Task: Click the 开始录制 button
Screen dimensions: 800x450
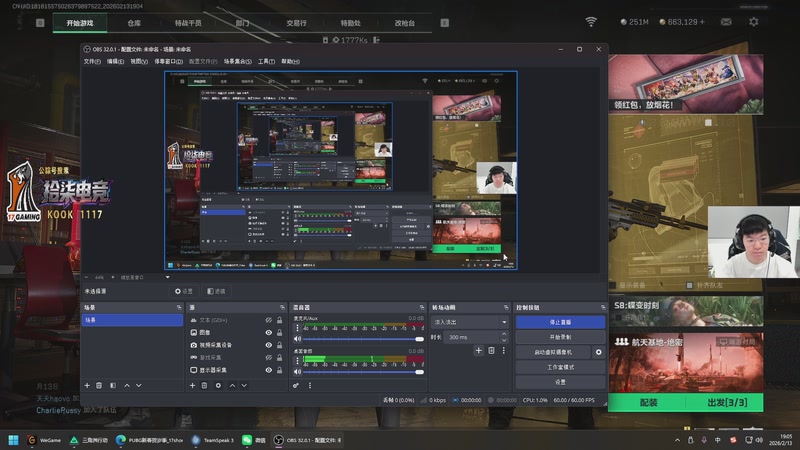Action: [560, 337]
